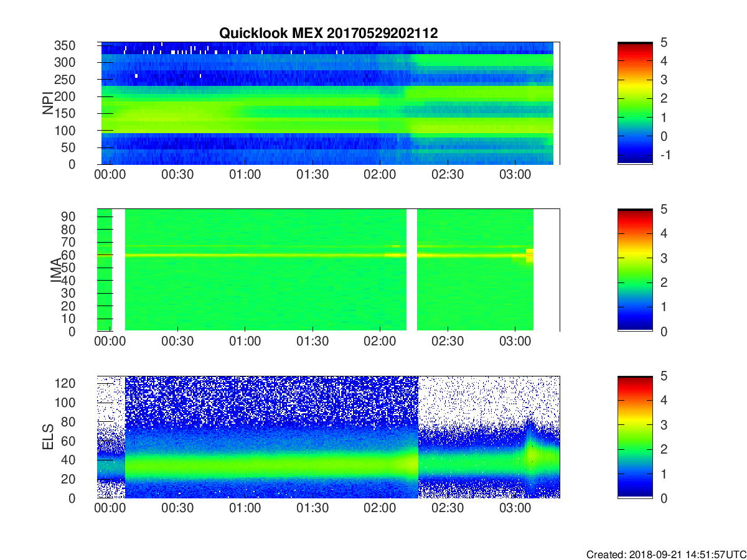Select the NPI y-axis label

point(47,103)
